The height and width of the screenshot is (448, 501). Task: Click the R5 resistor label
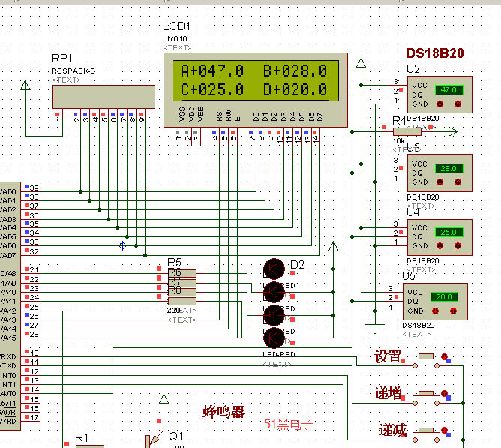[x=175, y=263]
